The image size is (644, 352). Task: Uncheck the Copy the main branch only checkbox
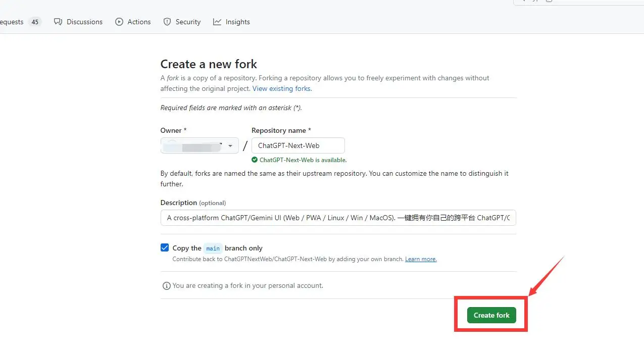point(165,247)
